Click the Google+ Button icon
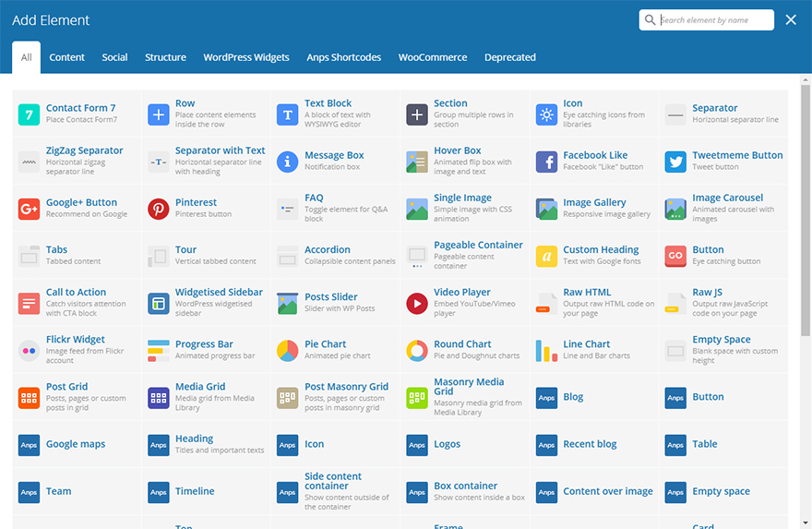The height and width of the screenshot is (529, 812). (29, 209)
